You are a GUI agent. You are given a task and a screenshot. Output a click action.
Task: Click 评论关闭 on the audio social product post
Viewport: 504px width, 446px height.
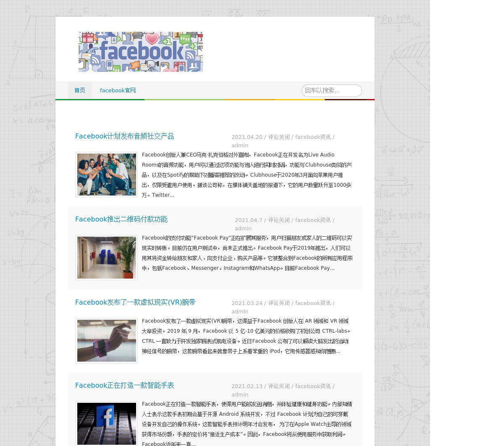(279, 137)
